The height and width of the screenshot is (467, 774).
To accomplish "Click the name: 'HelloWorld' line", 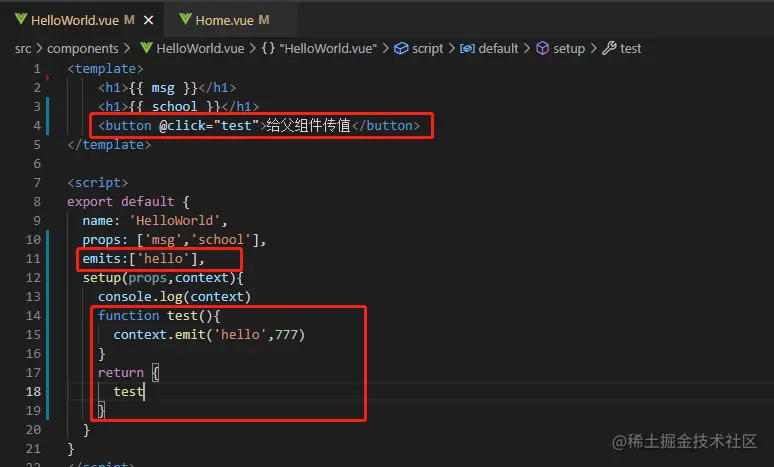I will (155, 221).
